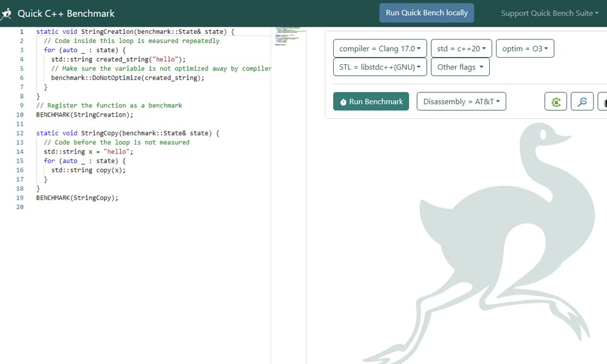
Task: Open the compiler = Clang 17.0 dropdown
Action: (379, 49)
